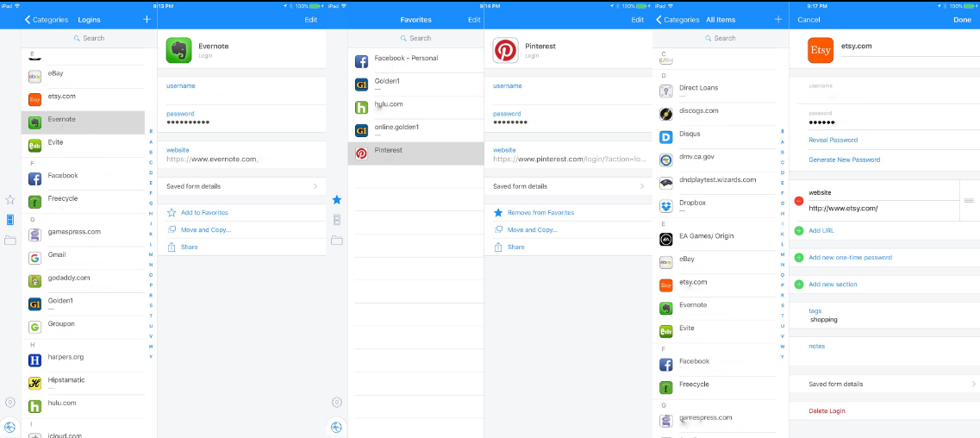Viewport: 980px width, 438px height.
Task: Tap Delete Login in red
Action: coord(827,410)
